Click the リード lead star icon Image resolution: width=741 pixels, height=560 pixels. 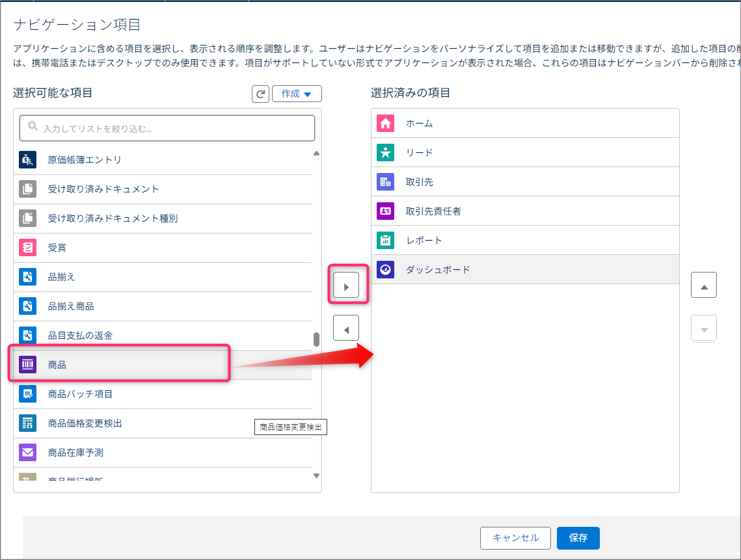(x=385, y=153)
